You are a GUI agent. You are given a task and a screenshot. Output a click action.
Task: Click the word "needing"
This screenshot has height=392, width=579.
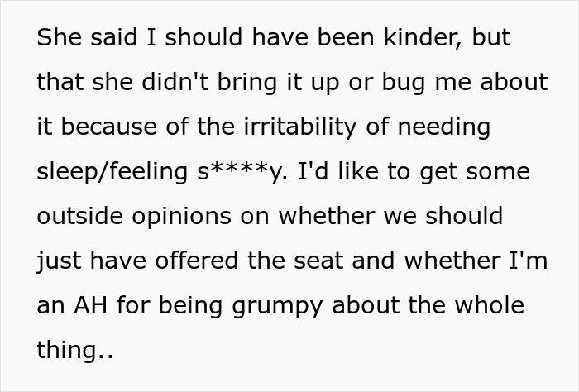pos(444,127)
